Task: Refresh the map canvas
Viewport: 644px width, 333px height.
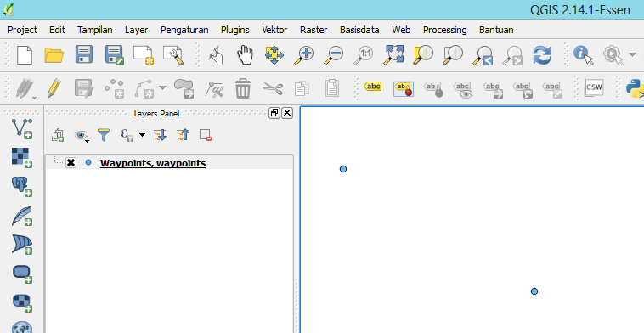Action: [542, 55]
